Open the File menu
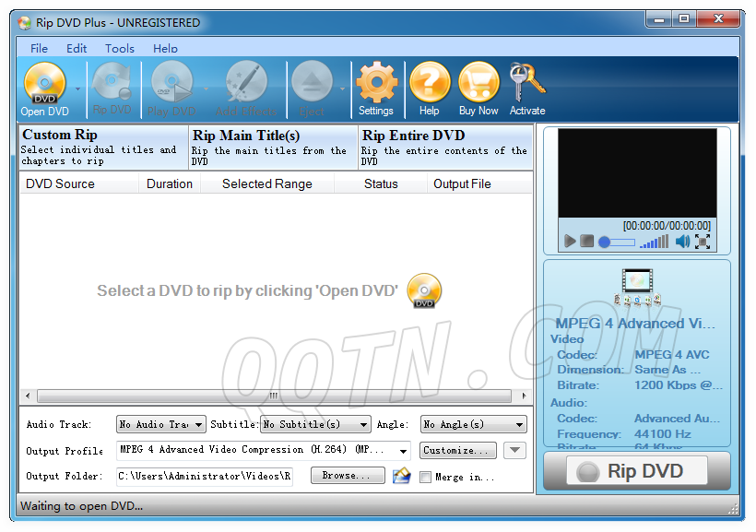The width and height of the screenshot is (756, 532). [40, 48]
